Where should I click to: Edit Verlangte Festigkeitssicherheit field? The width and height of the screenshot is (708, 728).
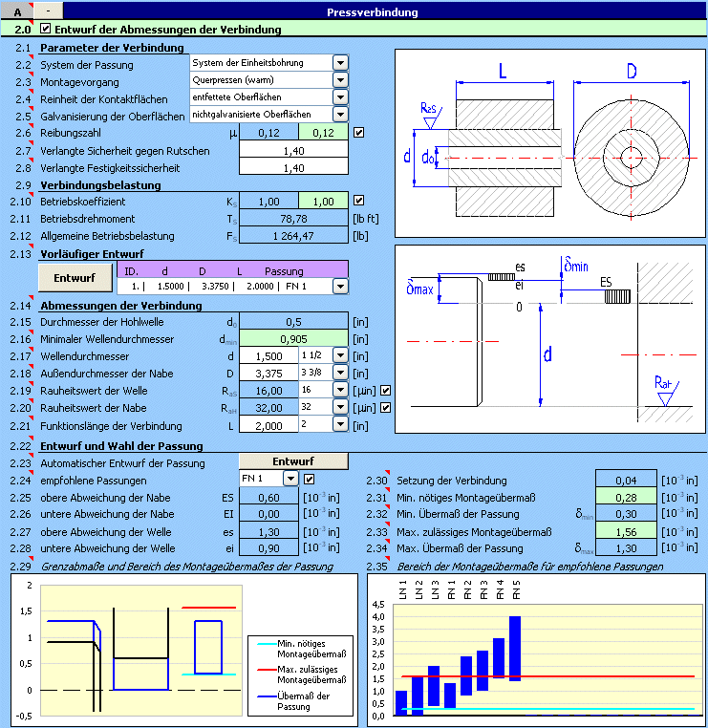(x=293, y=167)
